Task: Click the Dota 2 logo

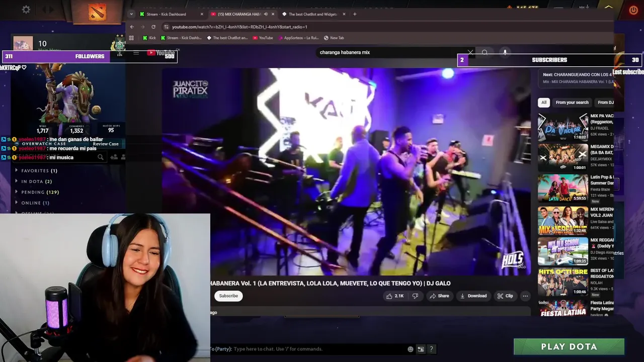Action: coord(97,12)
